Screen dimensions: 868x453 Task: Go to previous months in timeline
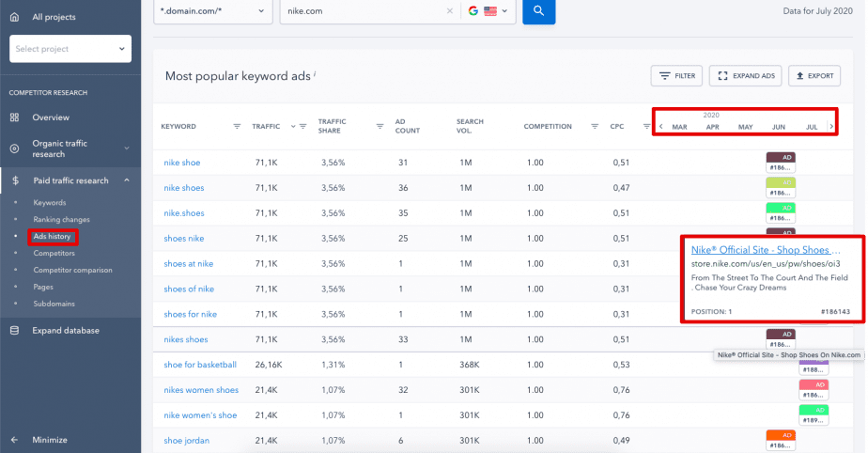click(661, 127)
